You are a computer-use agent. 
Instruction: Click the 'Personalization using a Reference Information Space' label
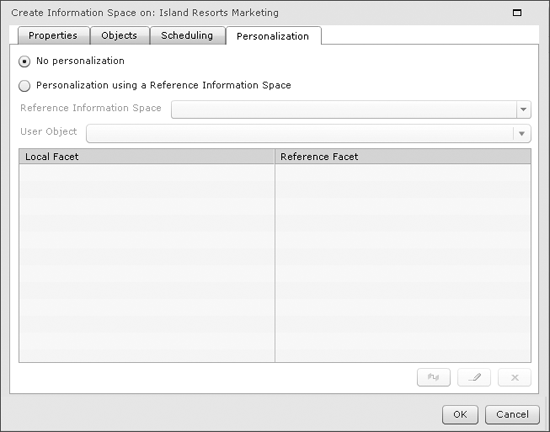[x=163, y=85]
